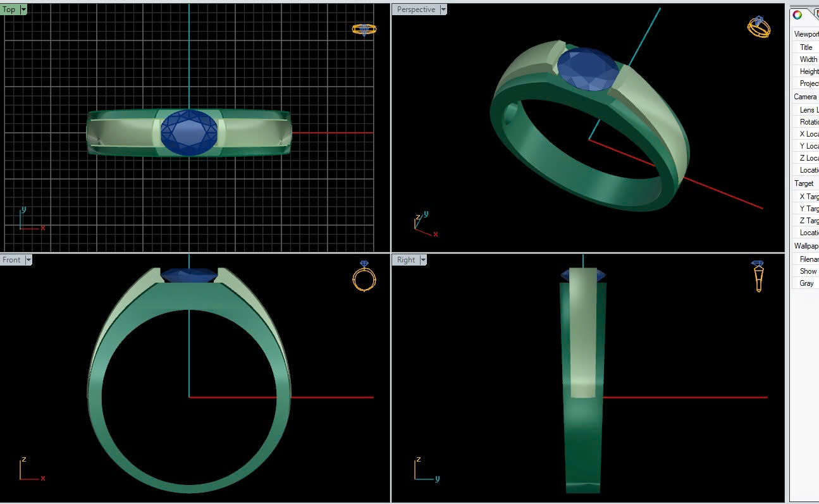Open the Front viewport dropdown arrow
This screenshot has height=504, width=819.
28,260
